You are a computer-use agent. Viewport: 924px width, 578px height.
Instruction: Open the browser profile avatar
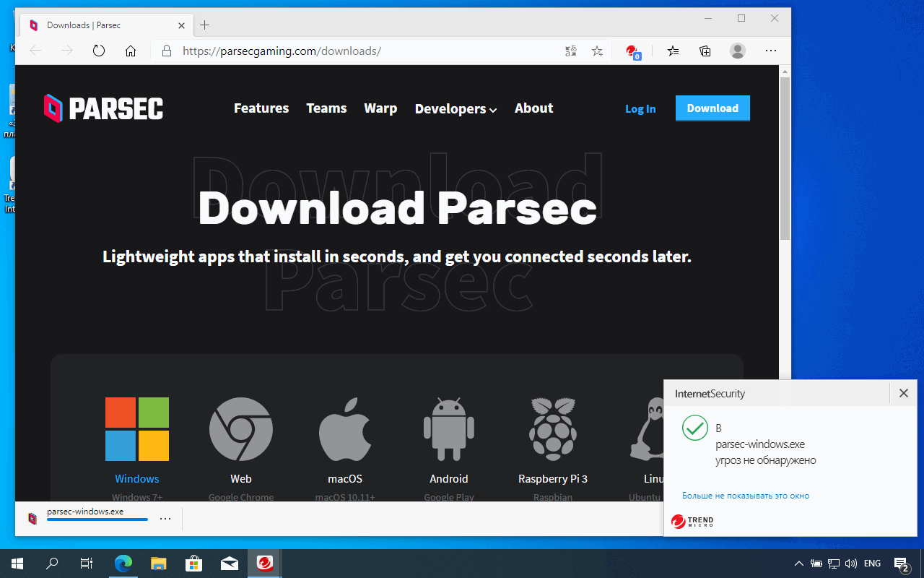[x=738, y=51]
